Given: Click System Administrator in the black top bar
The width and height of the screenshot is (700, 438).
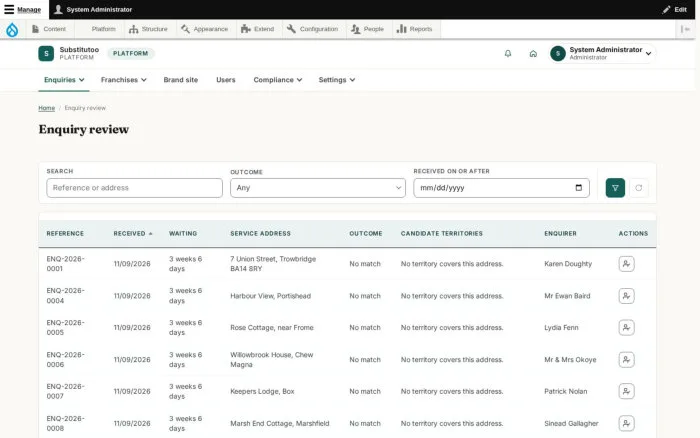Looking at the screenshot, I should click(x=93, y=9).
